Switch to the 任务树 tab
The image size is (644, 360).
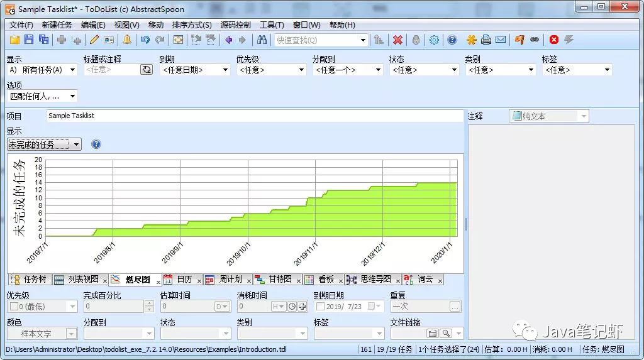pos(30,280)
